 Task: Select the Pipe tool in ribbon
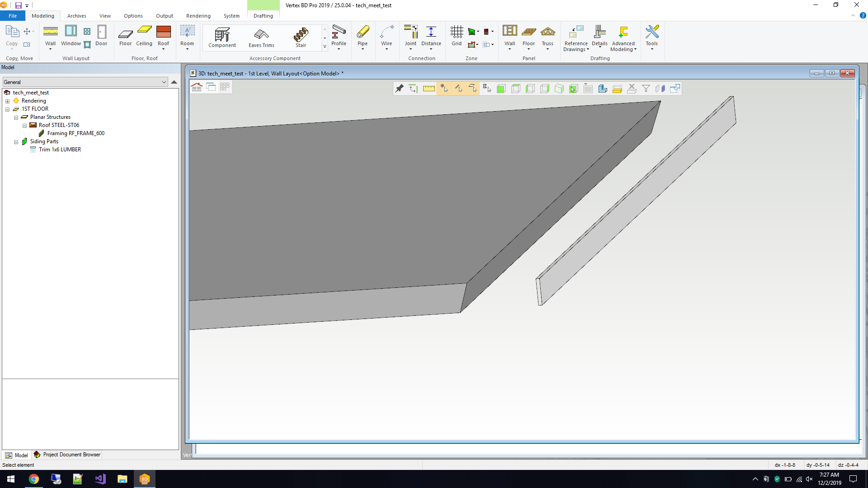363,36
